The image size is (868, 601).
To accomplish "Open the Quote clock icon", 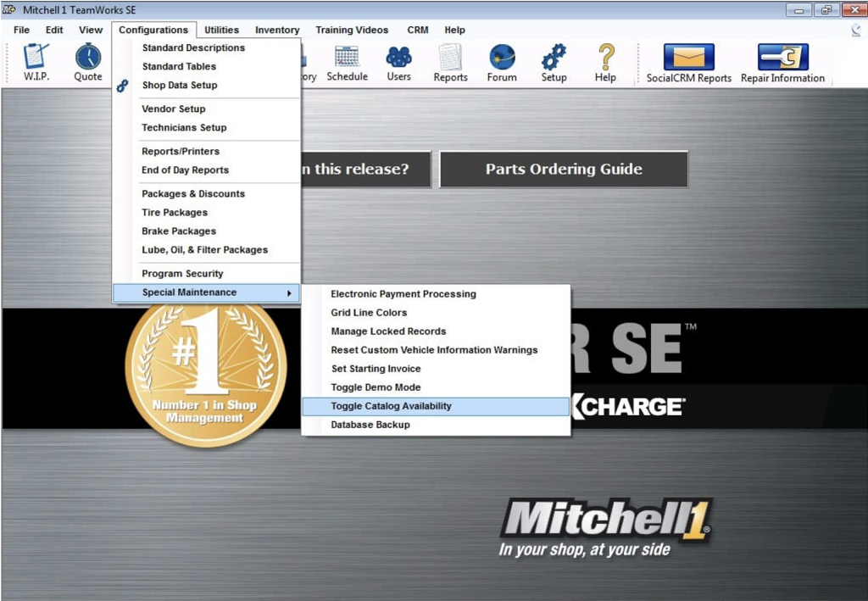I will [88, 62].
